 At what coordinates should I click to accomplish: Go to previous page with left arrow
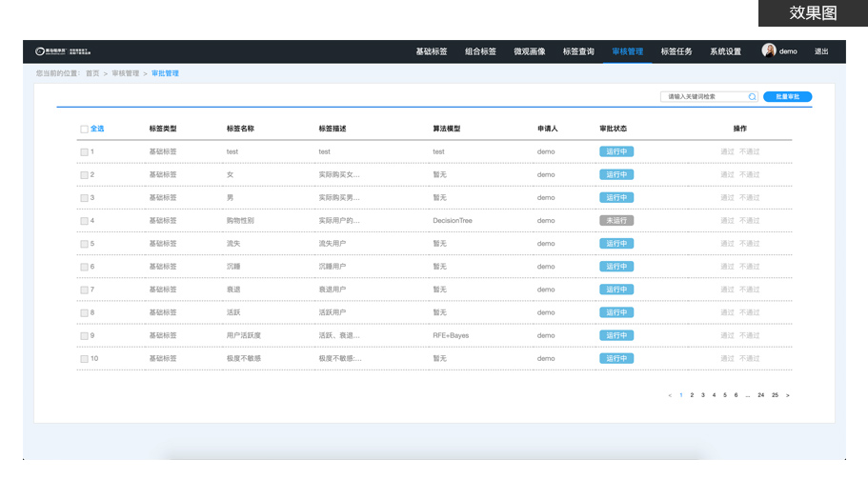point(670,394)
